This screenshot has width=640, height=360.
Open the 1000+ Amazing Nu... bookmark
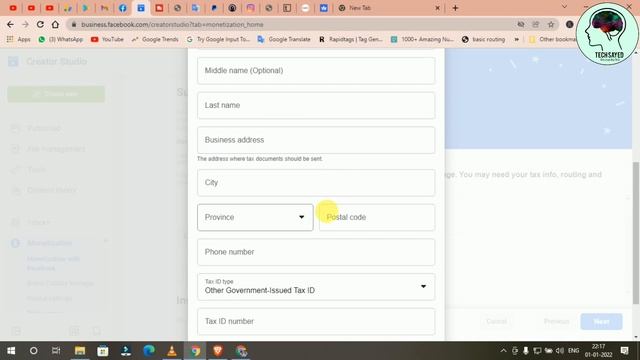click(422, 39)
